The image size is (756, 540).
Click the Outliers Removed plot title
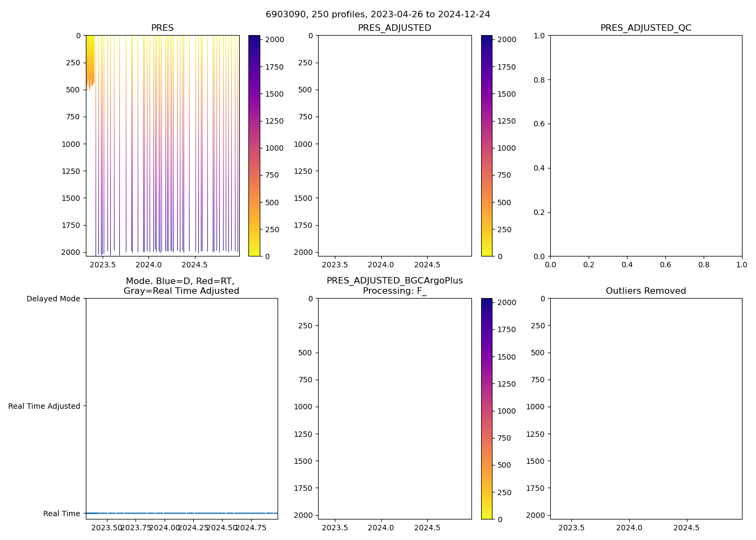pyautogui.click(x=645, y=291)
